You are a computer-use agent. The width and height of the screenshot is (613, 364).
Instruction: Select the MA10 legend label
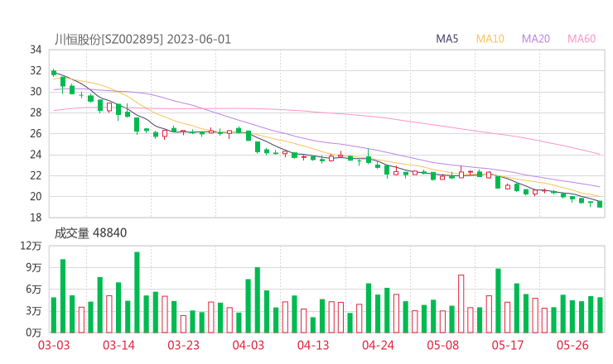pos(490,39)
